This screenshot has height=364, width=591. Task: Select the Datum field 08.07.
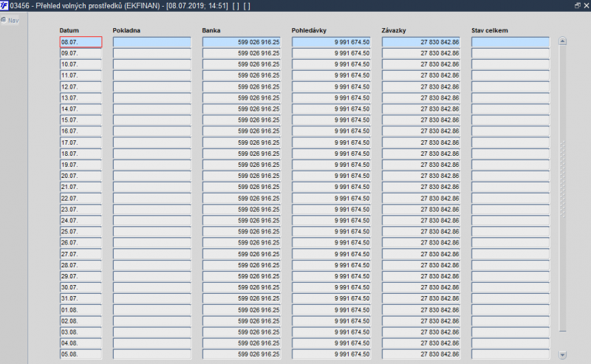(81, 42)
